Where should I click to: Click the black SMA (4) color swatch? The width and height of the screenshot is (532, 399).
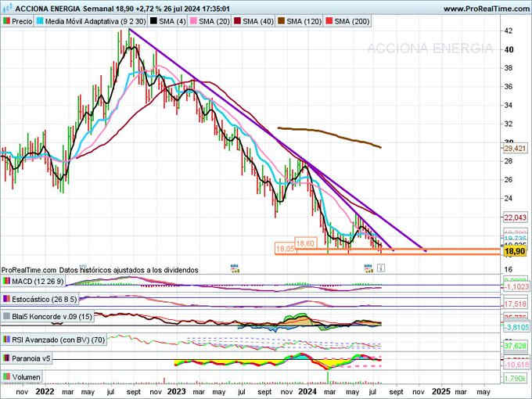[153, 21]
